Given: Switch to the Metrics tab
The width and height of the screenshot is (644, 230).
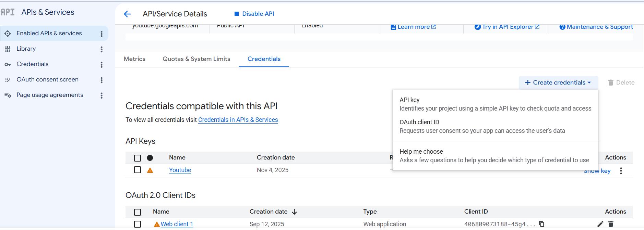Looking at the screenshot, I should [134, 59].
